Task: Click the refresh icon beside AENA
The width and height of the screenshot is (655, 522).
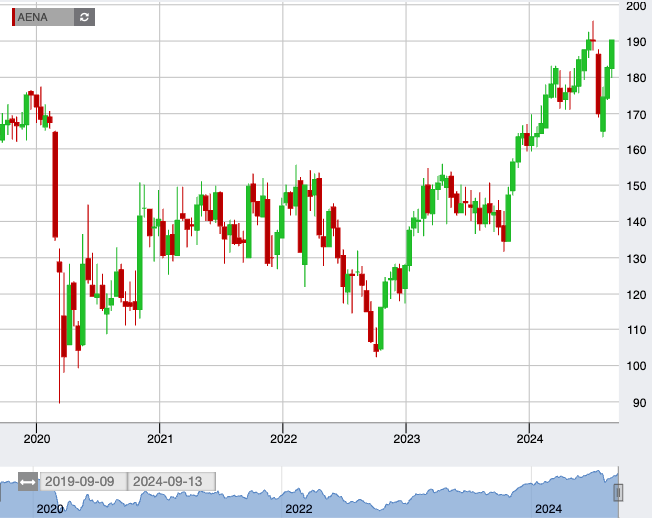Action: (x=84, y=17)
